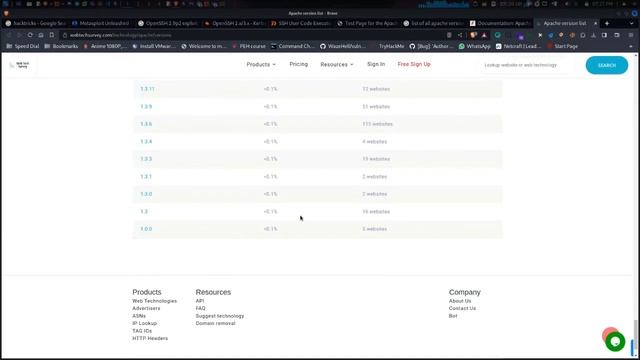
Task: Switch to the Test Page for Apache tab
Action: 367,24
